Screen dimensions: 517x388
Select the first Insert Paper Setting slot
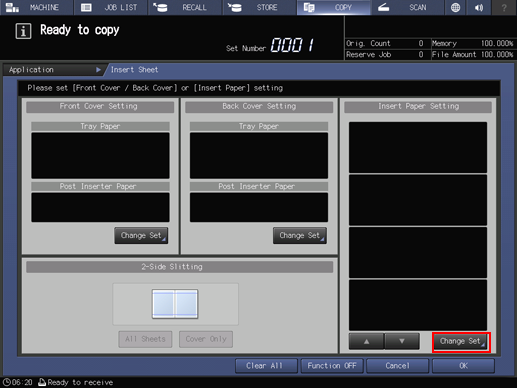418,147
